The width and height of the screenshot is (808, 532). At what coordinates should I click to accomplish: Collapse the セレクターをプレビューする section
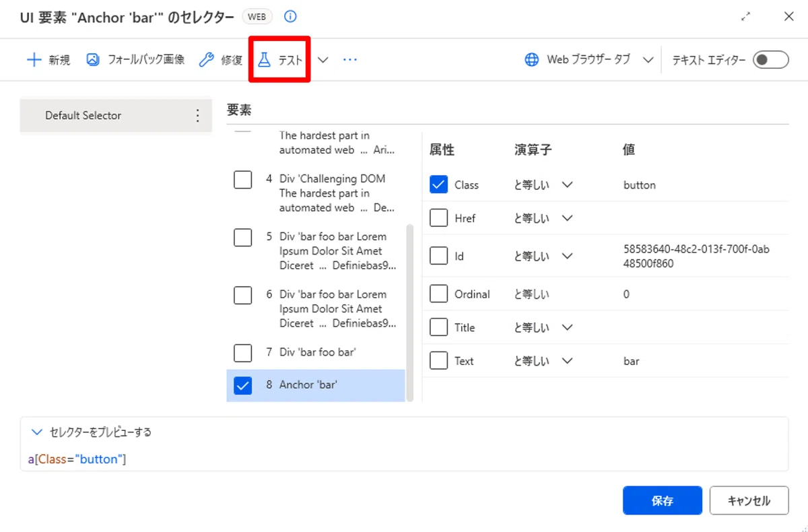click(x=36, y=432)
